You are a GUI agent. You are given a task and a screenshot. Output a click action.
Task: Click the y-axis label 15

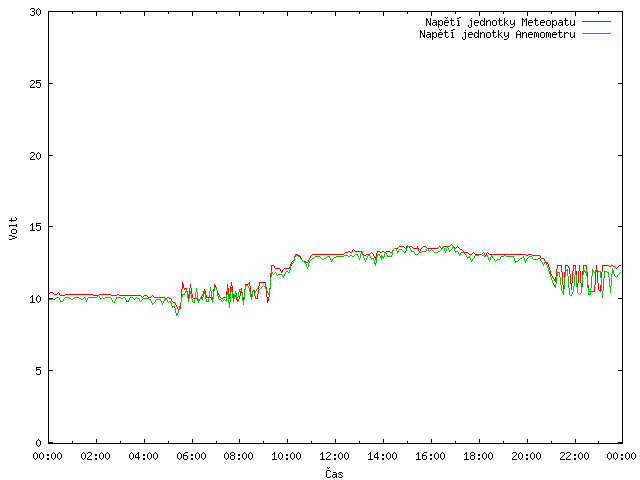tap(36, 227)
